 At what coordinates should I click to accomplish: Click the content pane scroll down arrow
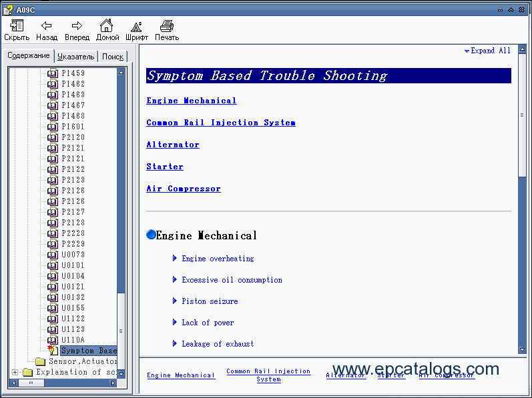click(x=522, y=349)
